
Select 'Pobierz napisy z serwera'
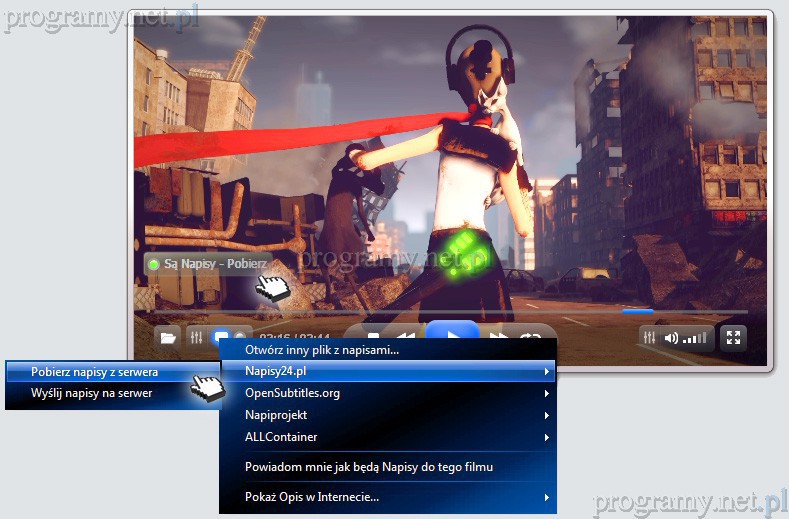pyautogui.click(x=94, y=371)
